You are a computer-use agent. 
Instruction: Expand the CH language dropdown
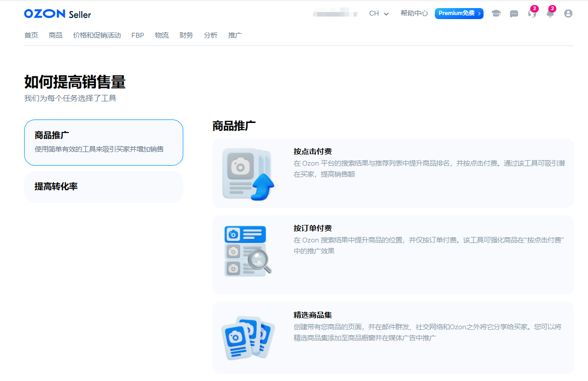click(x=378, y=14)
